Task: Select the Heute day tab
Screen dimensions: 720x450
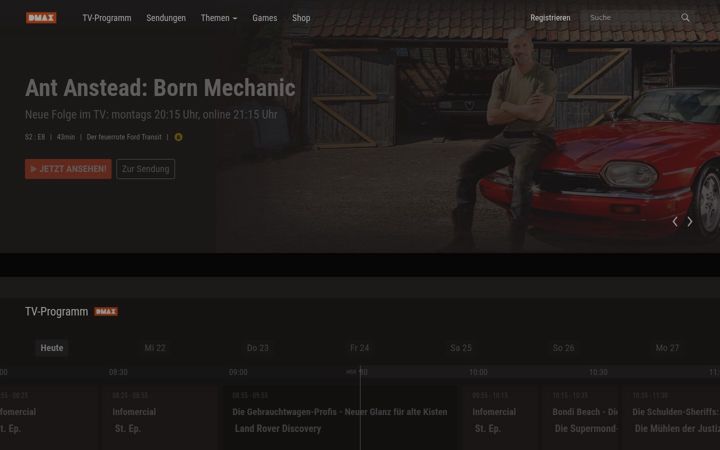Action: (52, 348)
